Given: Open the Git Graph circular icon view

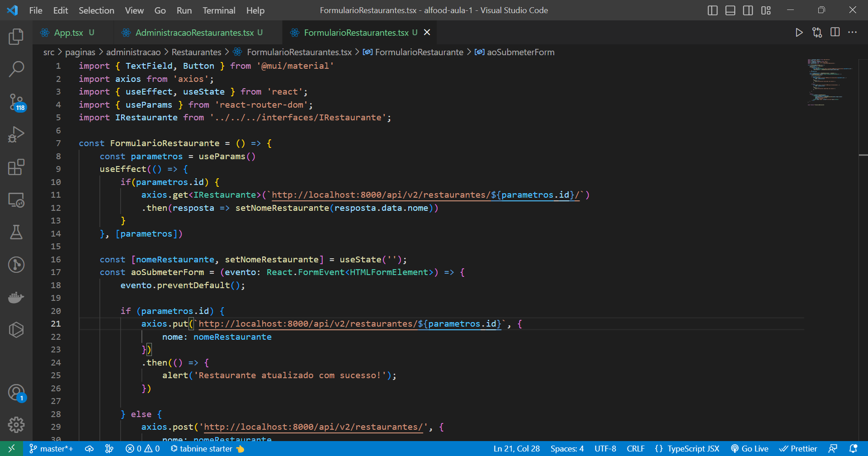Looking at the screenshot, I should [16, 265].
